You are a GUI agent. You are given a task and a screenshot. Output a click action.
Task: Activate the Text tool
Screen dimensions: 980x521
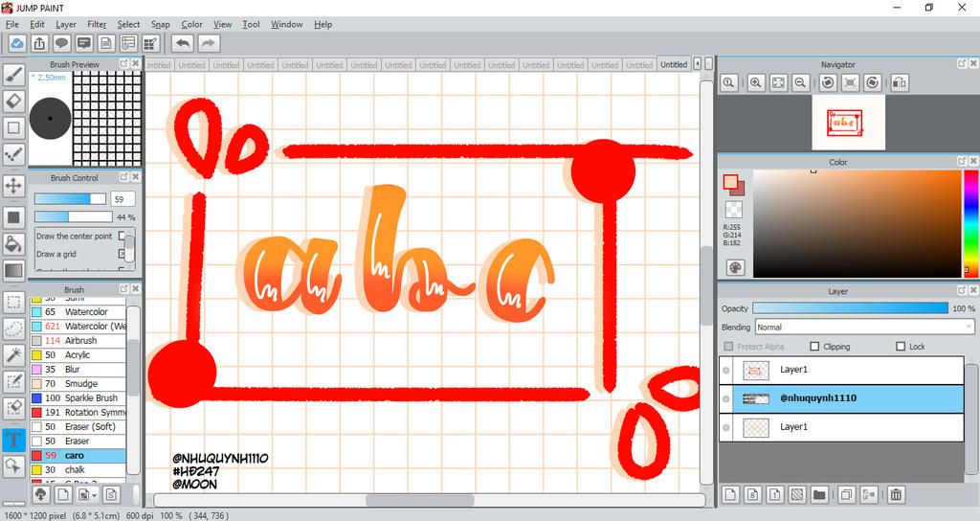[13, 440]
